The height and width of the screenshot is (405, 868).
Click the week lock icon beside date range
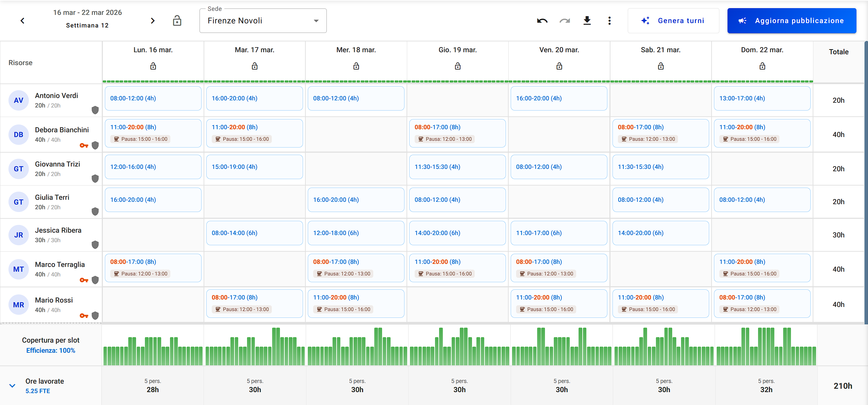tap(177, 21)
